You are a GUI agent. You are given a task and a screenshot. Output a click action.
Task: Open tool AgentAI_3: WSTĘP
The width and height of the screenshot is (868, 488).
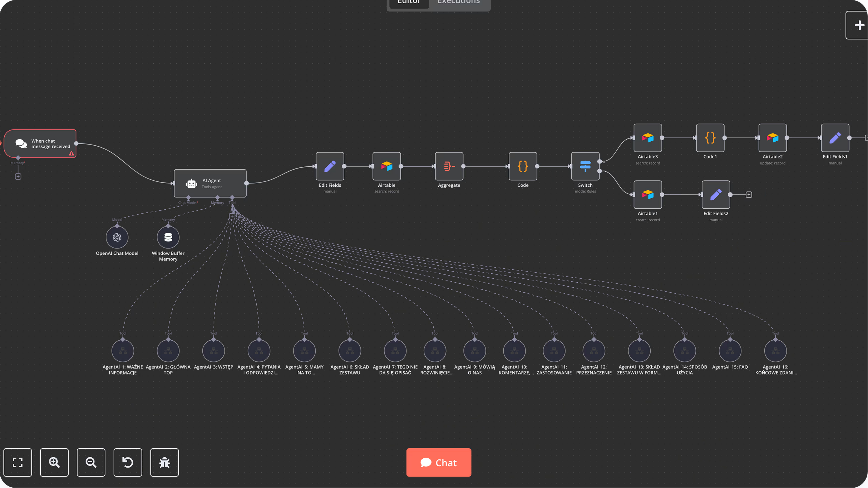213,351
